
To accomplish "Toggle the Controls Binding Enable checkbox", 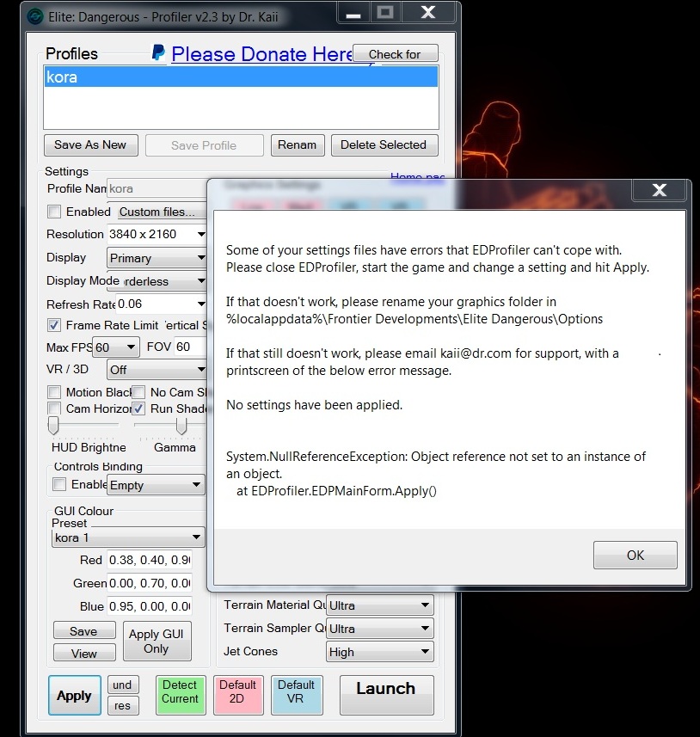I will click(59, 484).
